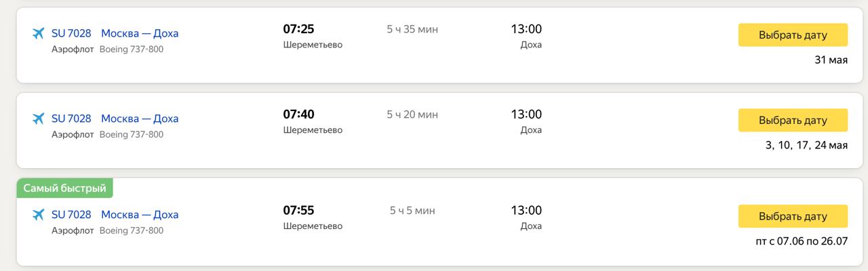Follow "Москва — Доха" link on the 07:55 flight
Viewport: 868px width, 271px height.
(140, 215)
